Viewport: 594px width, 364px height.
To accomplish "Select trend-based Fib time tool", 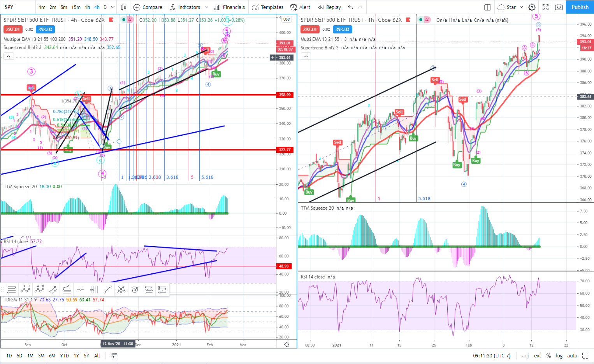I will pos(162,289).
